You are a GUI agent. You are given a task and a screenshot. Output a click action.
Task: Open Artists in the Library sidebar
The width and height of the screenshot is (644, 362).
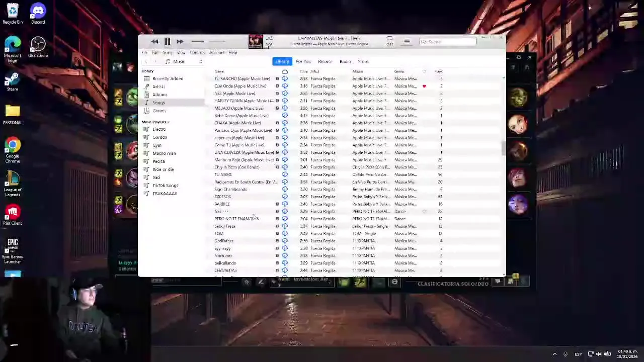pyautogui.click(x=158, y=86)
